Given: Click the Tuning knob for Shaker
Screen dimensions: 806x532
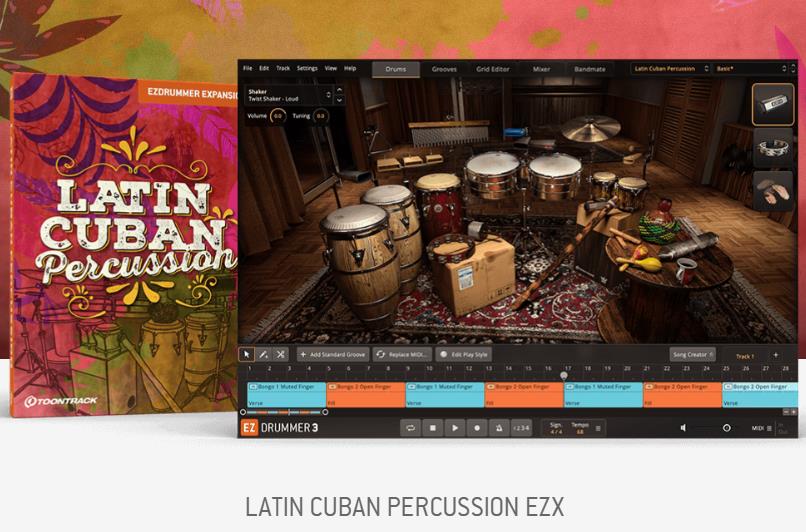Looking at the screenshot, I should (320, 116).
